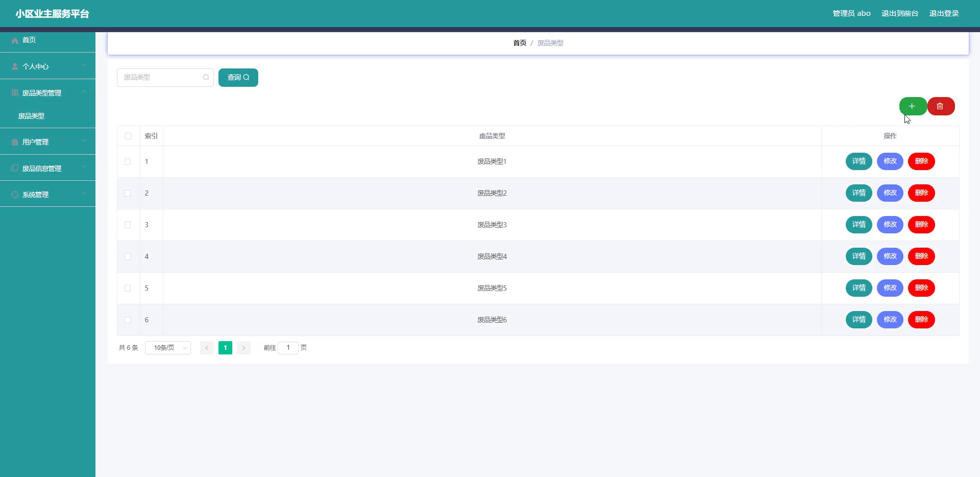
Task: Click 删除 for 废品类型3
Action: 921,225
